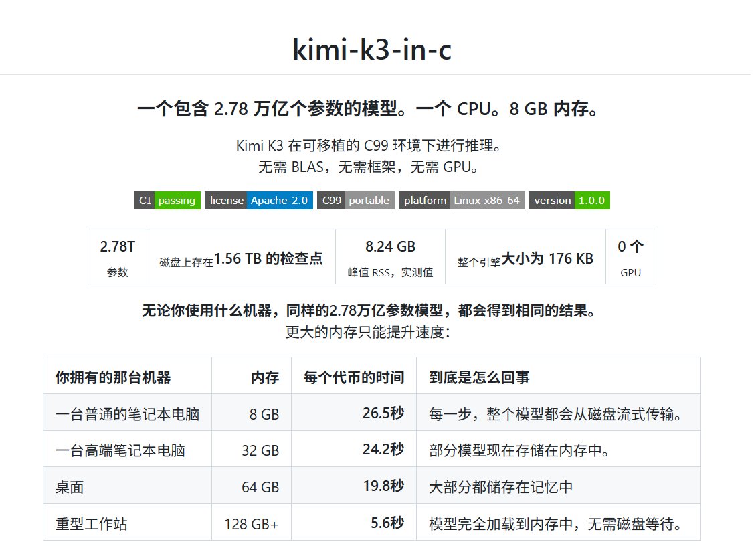
Task: Select the 重型工作站 row label
Action: (91, 523)
